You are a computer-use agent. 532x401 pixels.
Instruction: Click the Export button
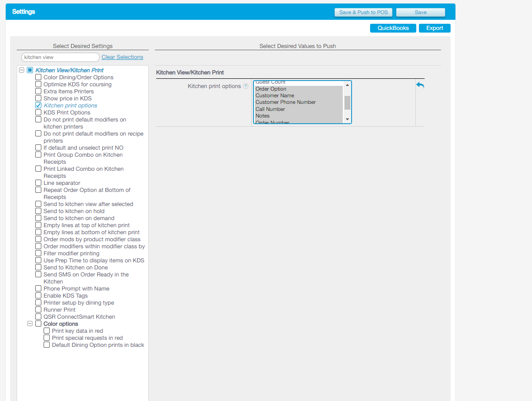[435, 28]
